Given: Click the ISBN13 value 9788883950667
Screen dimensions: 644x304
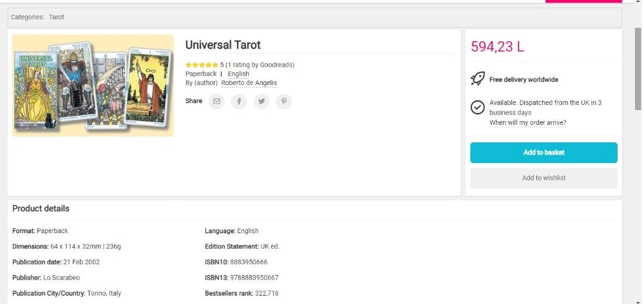Looking at the screenshot, I should click(x=254, y=278).
